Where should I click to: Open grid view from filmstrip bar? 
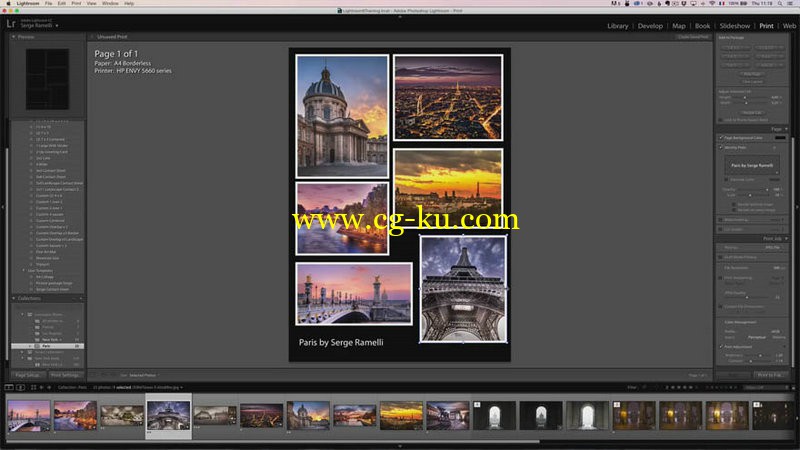(34, 388)
